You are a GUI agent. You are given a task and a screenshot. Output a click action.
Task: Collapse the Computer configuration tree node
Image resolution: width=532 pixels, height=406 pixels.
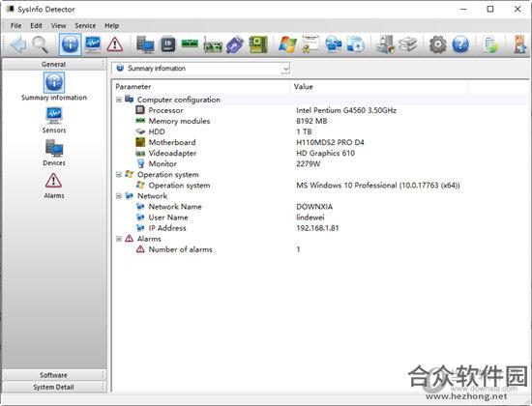[119, 100]
